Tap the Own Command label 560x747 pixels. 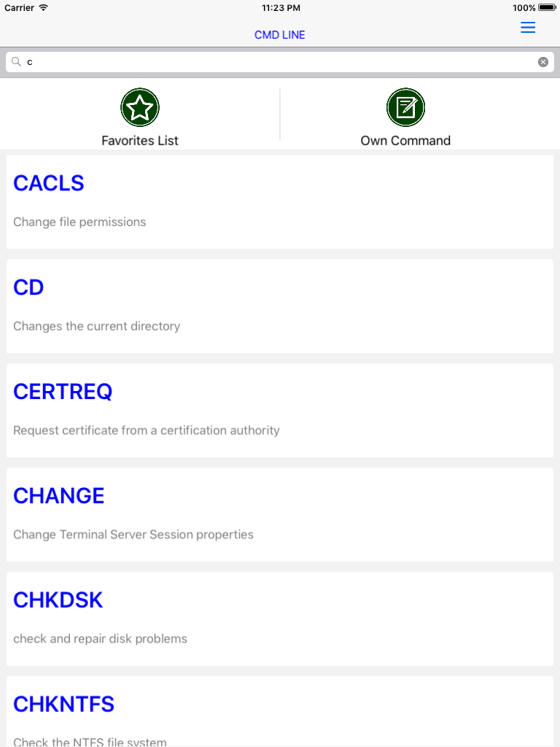pos(405,140)
